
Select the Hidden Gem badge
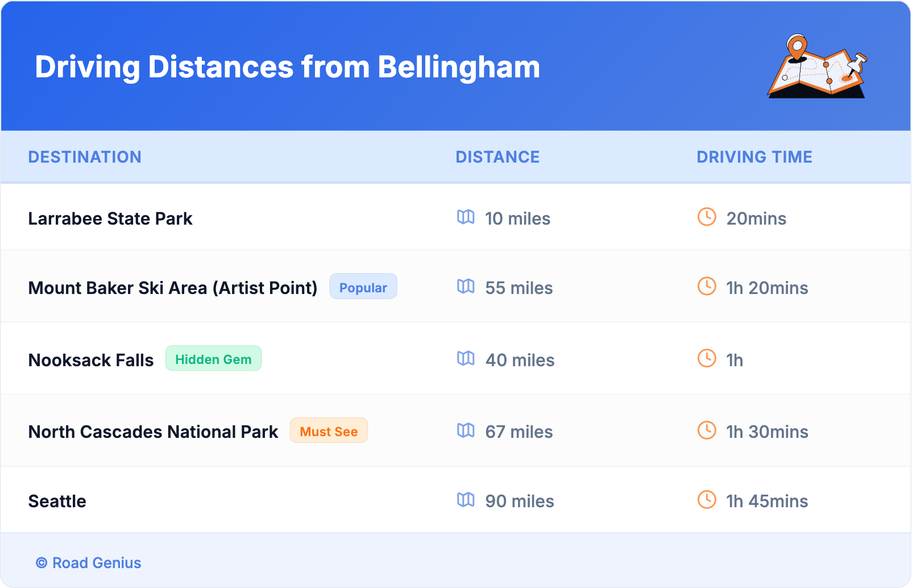(x=213, y=359)
